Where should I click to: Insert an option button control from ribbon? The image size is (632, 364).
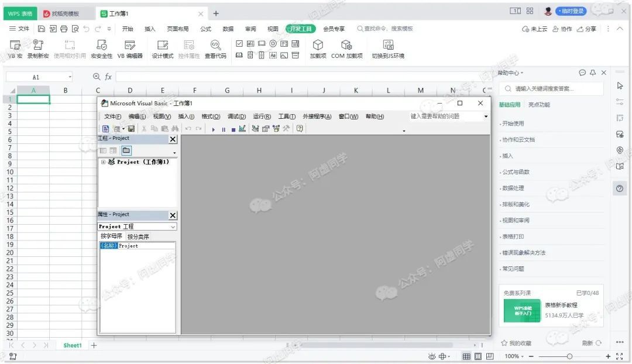click(x=273, y=43)
